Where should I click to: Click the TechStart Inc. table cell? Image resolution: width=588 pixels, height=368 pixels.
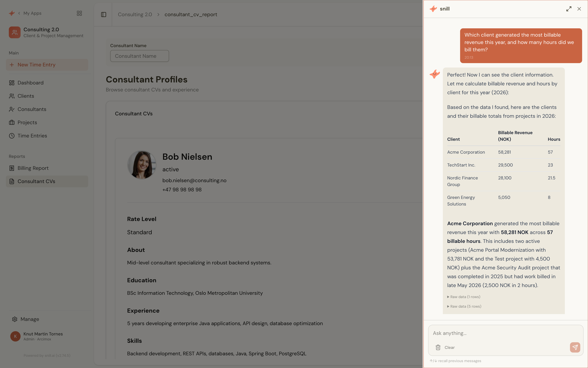[461, 165]
